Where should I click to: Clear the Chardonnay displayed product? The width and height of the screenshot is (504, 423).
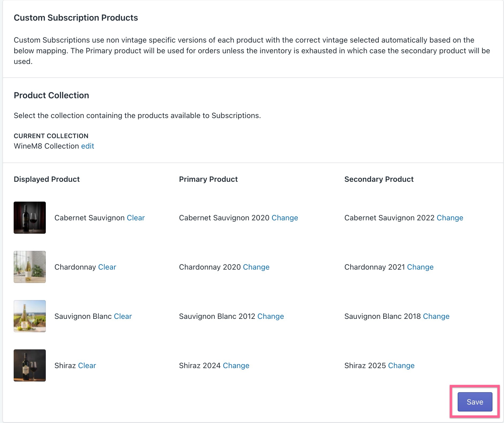107,267
